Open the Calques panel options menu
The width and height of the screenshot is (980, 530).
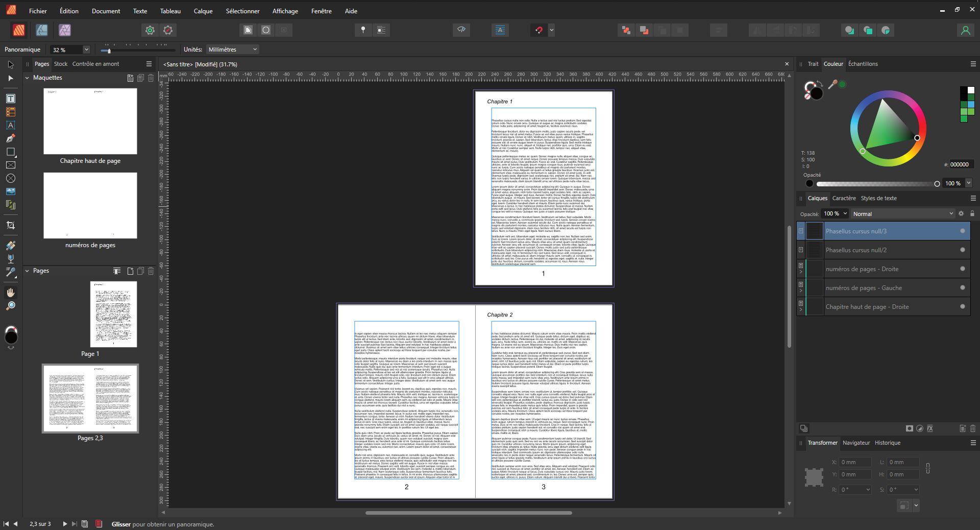(973, 198)
